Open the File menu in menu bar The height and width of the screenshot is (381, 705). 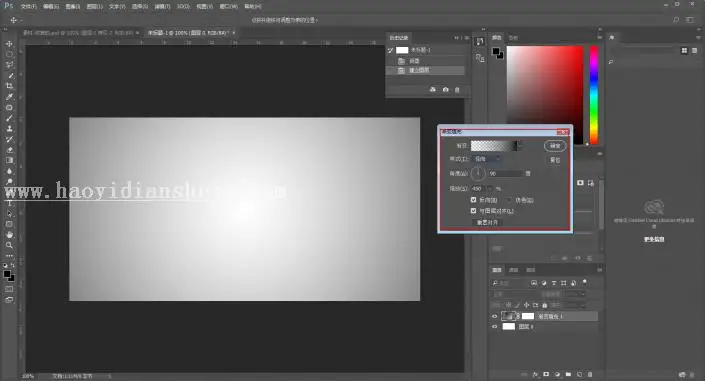pos(28,6)
